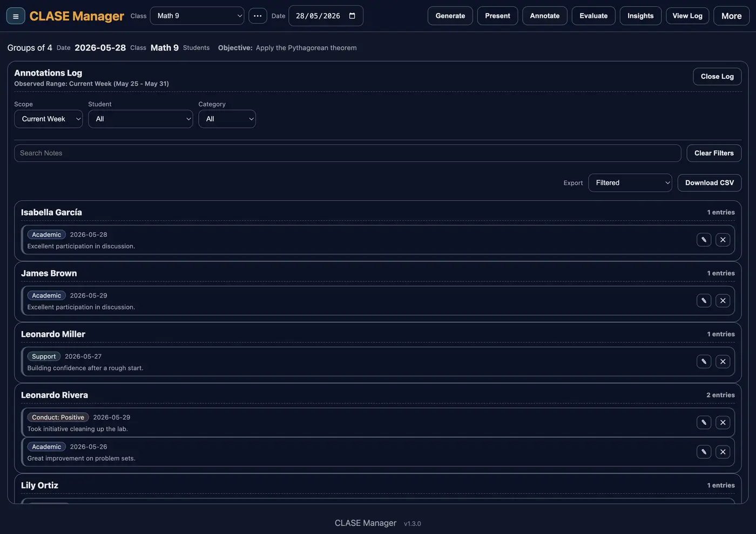Screen dimensions: 756x534
Task: Click the Isabella García student heading
Action: [51, 212]
